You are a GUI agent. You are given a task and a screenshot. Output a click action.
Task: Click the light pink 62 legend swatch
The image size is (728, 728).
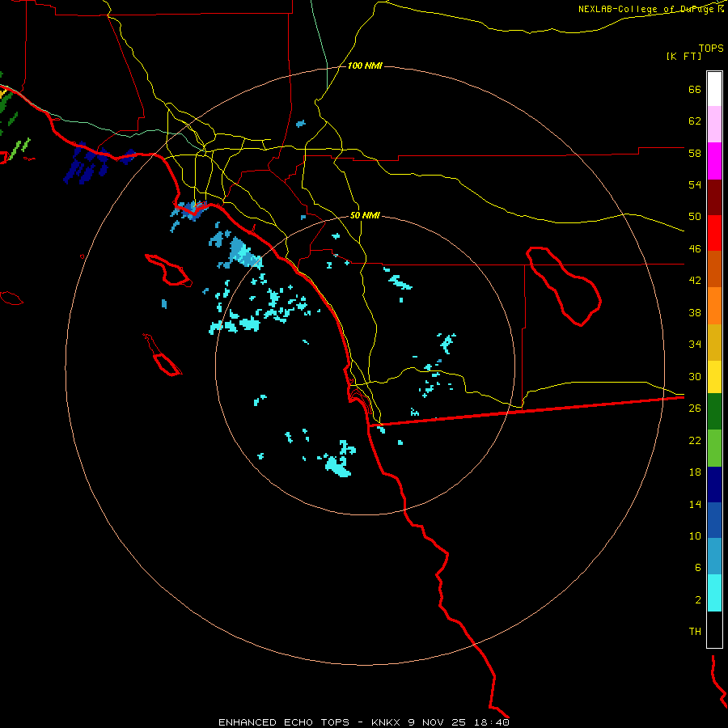point(714,124)
